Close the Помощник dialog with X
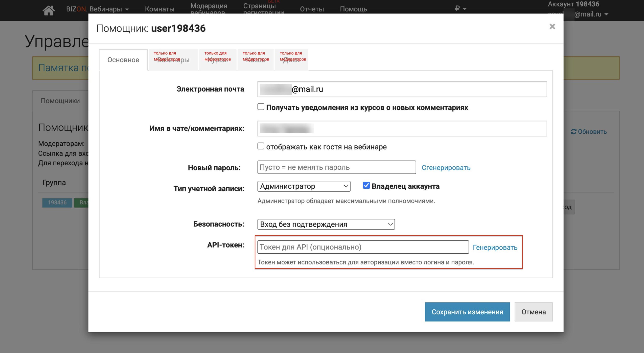The width and height of the screenshot is (644, 353). click(552, 27)
